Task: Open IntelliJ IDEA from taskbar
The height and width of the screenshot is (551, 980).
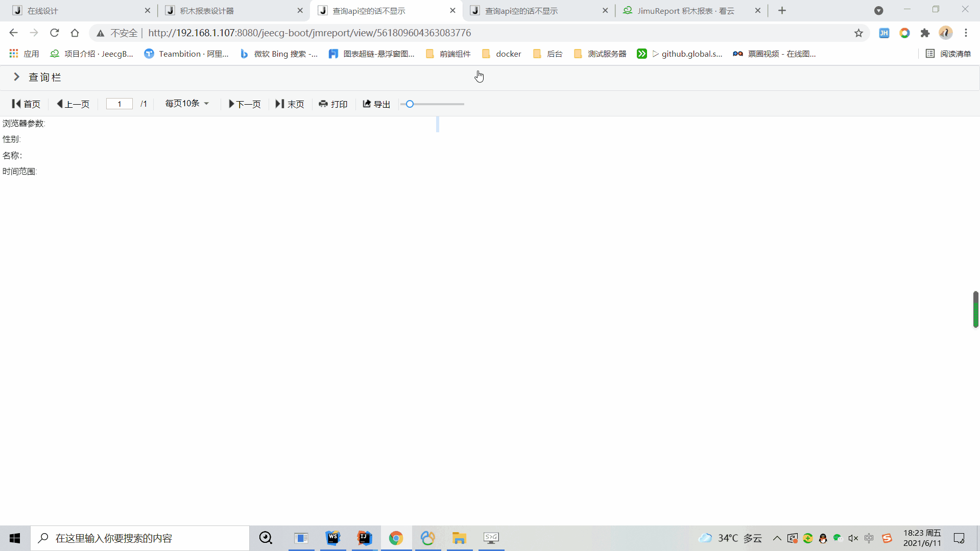Action: point(365,538)
